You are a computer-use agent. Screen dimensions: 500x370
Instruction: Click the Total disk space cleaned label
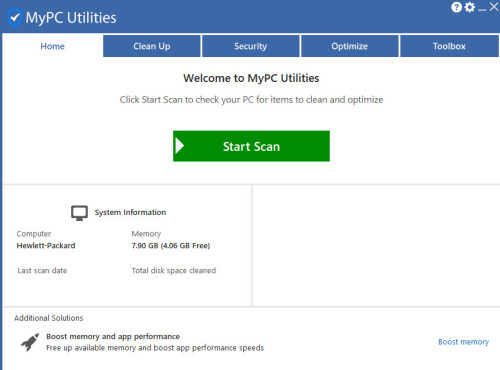tap(174, 270)
